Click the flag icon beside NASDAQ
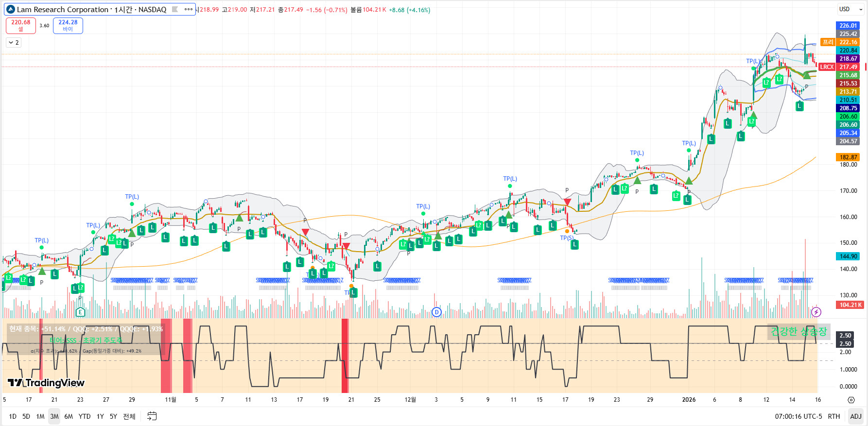 175,9
